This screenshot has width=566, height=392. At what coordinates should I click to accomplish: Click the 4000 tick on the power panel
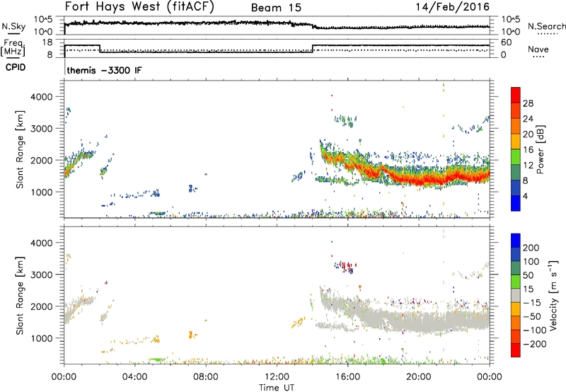[42, 97]
